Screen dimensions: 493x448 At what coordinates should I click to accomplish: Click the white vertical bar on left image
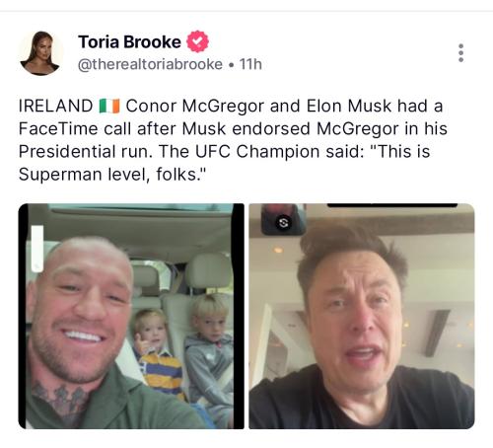37,249
